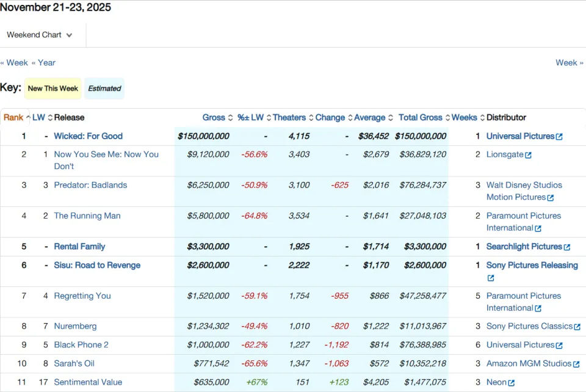Open external link icon beside Lionsgate
The height and width of the screenshot is (392, 586).
(528, 155)
